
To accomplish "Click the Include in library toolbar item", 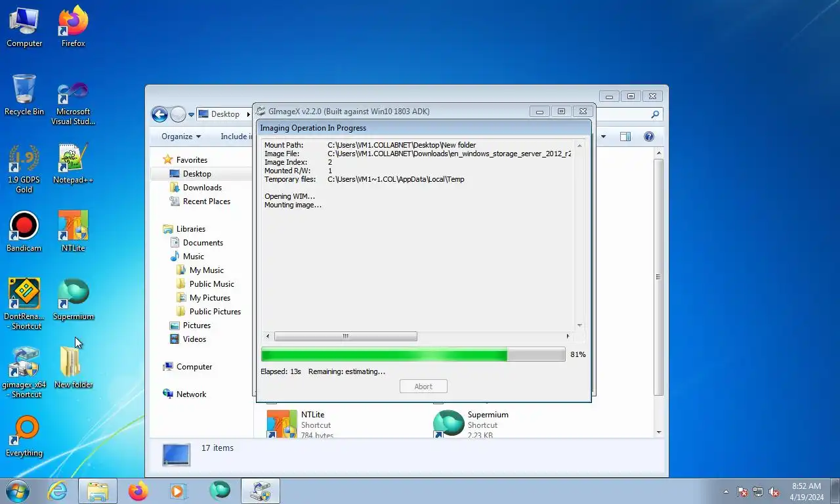I will pyautogui.click(x=236, y=136).
